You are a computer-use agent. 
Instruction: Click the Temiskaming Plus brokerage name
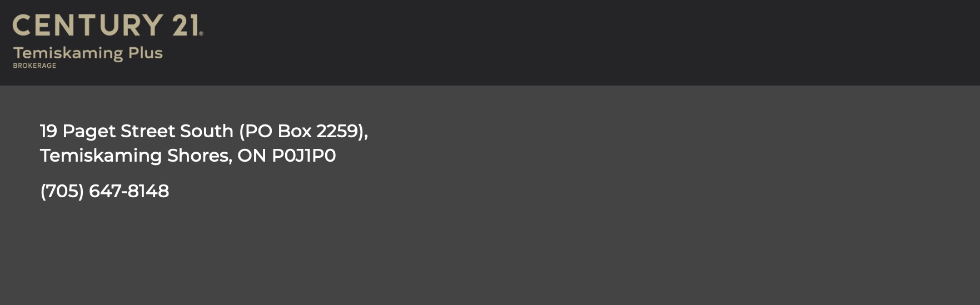[x=88, y=53]
